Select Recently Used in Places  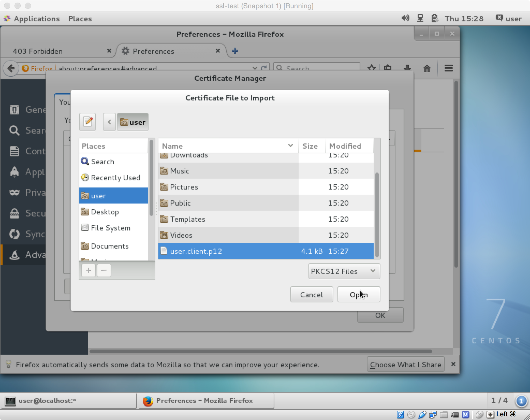(x=114, y=178)
